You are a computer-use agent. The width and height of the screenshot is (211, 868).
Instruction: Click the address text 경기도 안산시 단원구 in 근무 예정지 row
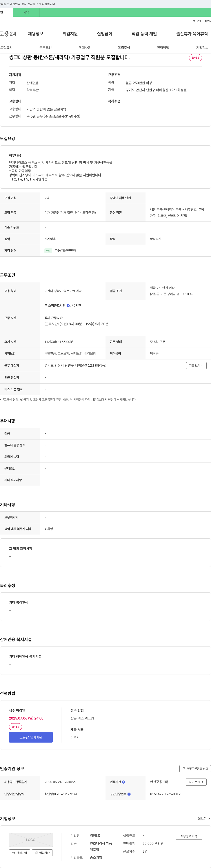tap(75, 365)
